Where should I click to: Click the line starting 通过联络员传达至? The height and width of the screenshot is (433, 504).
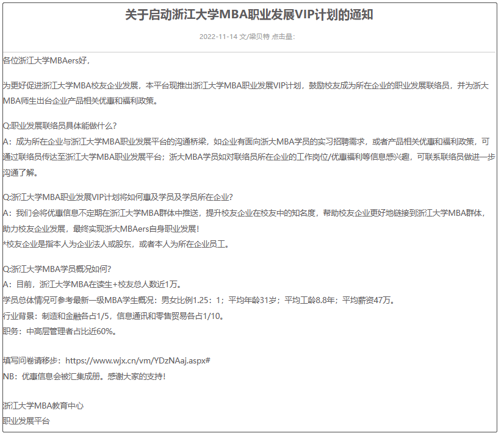[x=249, y=157]
